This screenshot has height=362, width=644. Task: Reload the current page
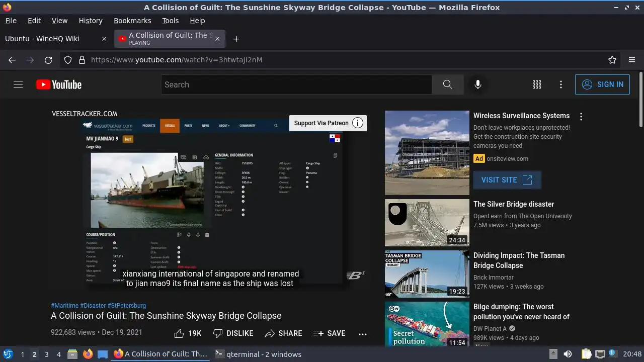pyautogui.click(x=48, y=60)
